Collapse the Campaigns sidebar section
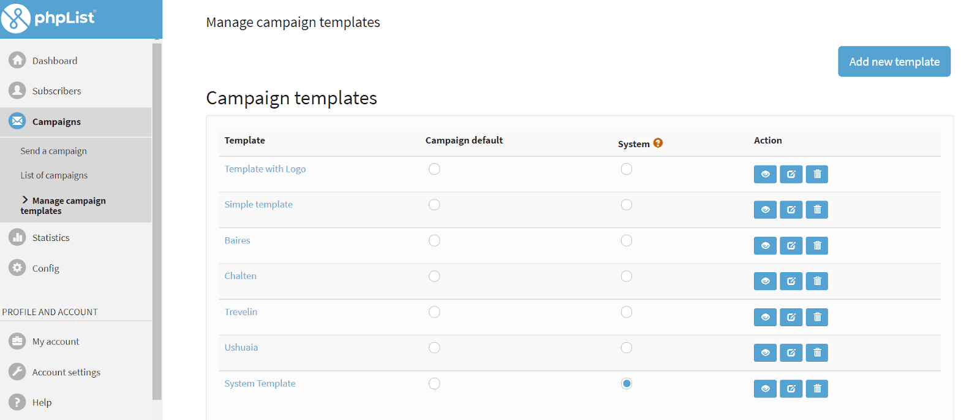The image size is (980, 420). (x=56, y=122)
